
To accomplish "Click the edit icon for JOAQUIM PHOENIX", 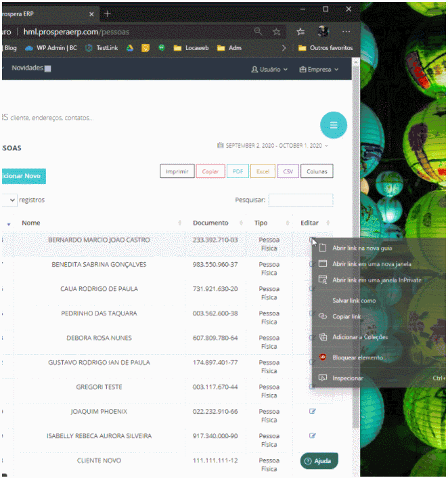I will tap(312, 411).
